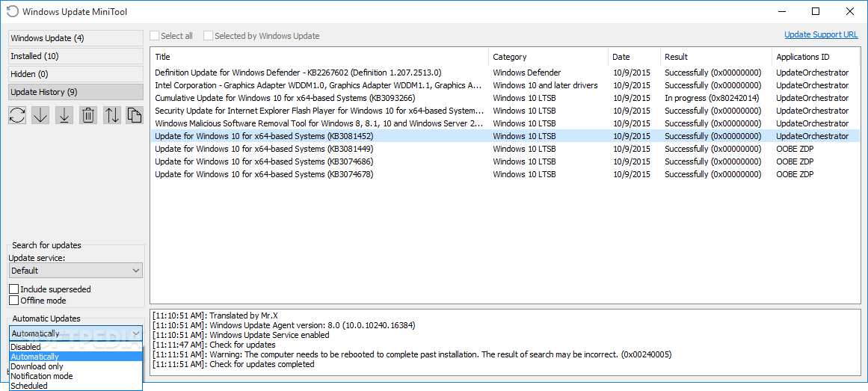Select update KB3074686 row
868x391 pixels.
click(505, 161)
